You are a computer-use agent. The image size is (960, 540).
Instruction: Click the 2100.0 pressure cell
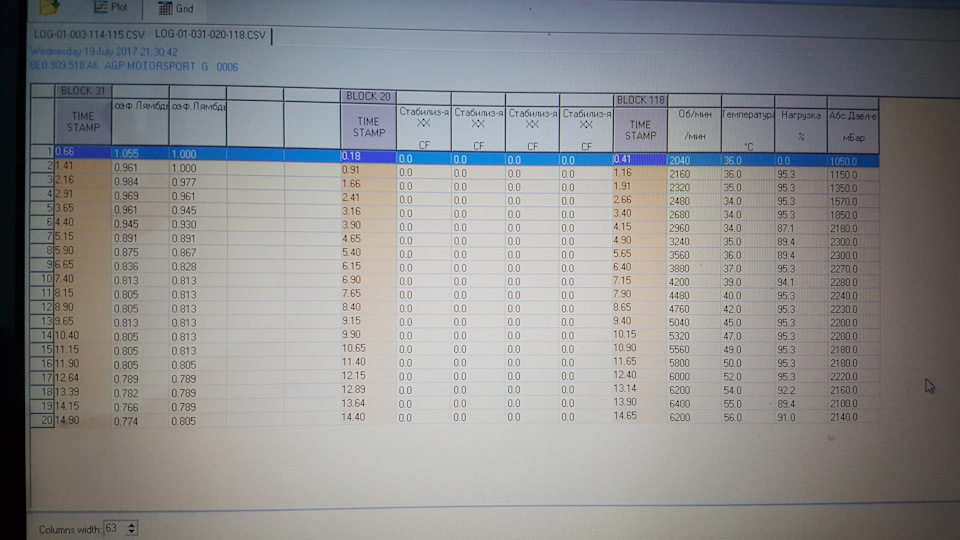(853, 403)
